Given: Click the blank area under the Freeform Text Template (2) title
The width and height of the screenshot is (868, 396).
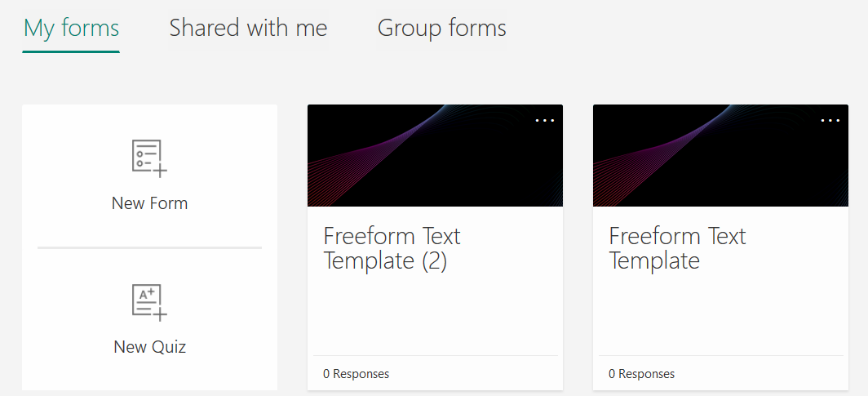Looking at the screenshot, I should (x=435, y=314).
